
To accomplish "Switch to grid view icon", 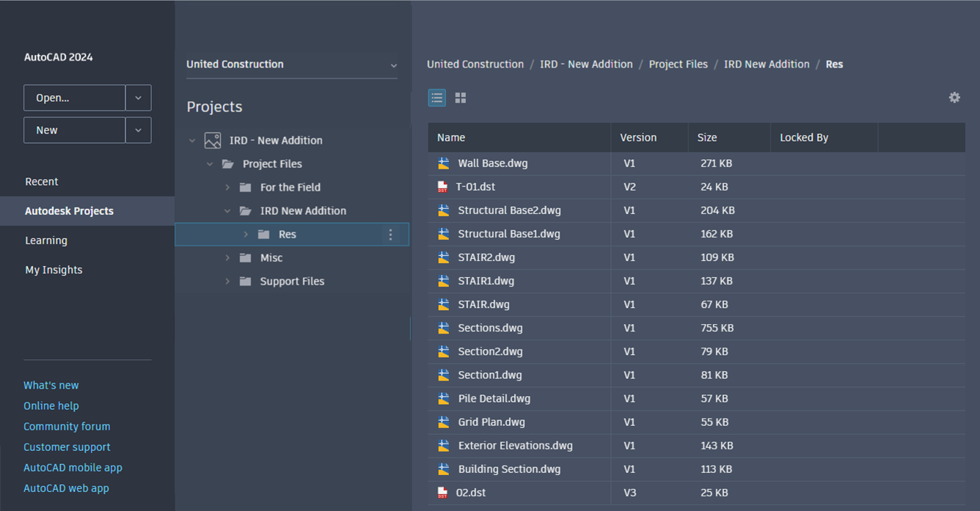I will pos(461,98).
